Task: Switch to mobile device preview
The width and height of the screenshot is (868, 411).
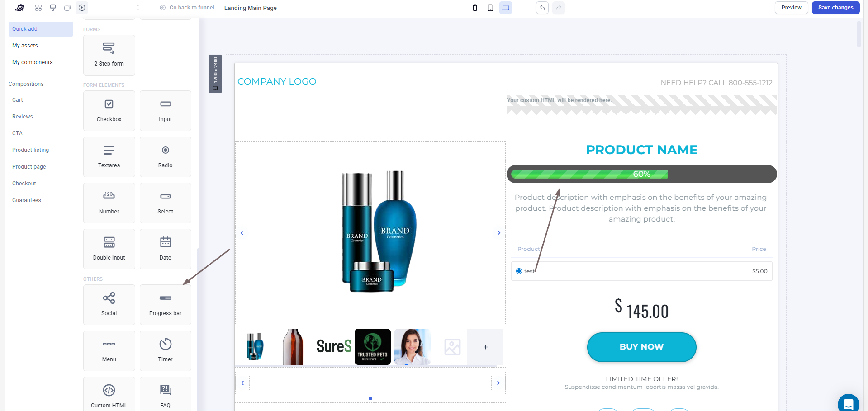Action: coord(475,8)
